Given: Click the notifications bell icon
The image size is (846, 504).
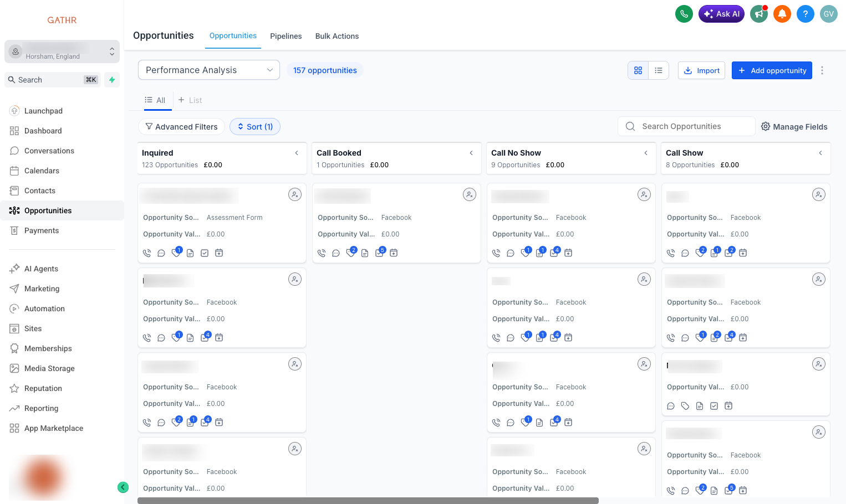Looking at the screenshot, I should (782, 13).
